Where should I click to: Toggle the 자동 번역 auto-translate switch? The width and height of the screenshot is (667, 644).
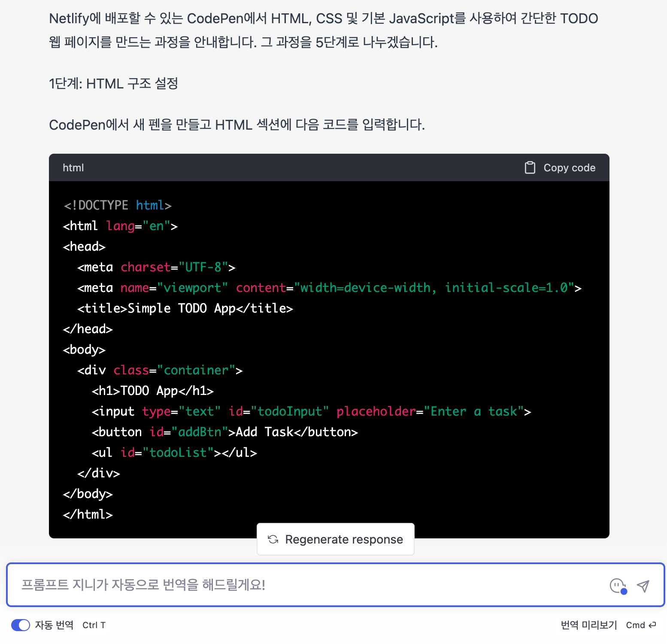point(20,625)
